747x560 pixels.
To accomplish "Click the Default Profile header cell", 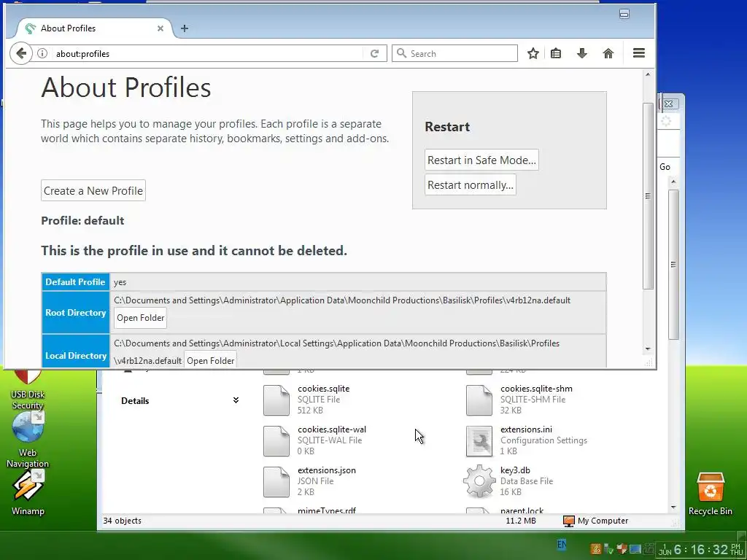I will (x=76, y=282).
